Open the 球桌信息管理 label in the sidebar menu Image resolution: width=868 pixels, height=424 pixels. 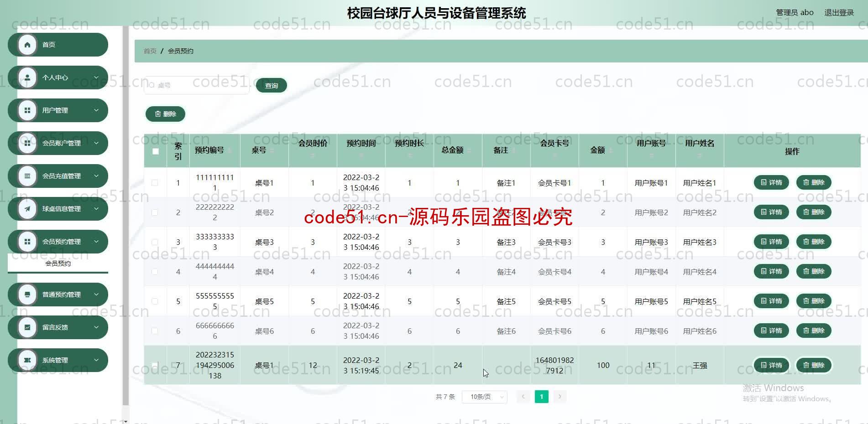coord(62,209)
